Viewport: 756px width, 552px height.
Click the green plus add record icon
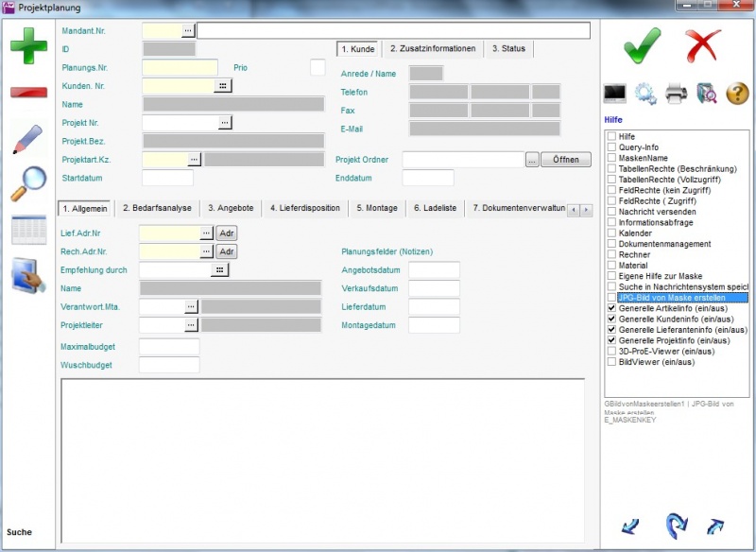[x=28, y=46]
